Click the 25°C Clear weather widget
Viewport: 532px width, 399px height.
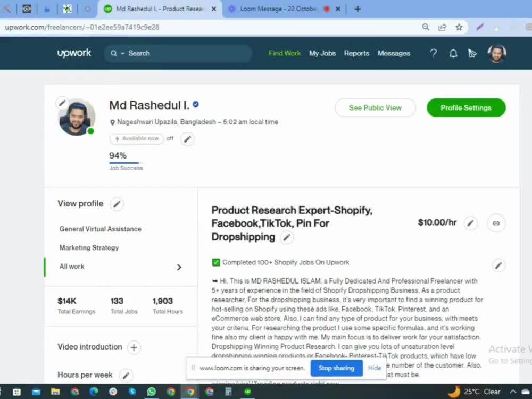474,392
